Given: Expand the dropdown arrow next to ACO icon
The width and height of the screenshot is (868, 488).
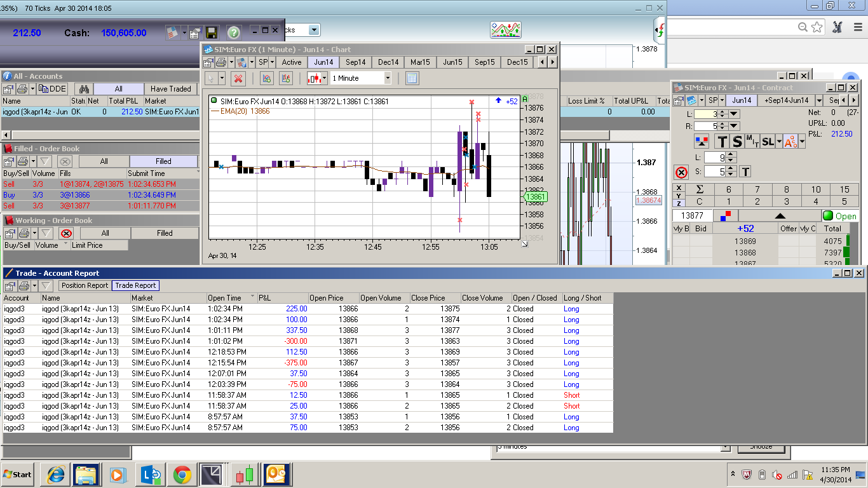Looking at the screenshot, I should [801, 141].
